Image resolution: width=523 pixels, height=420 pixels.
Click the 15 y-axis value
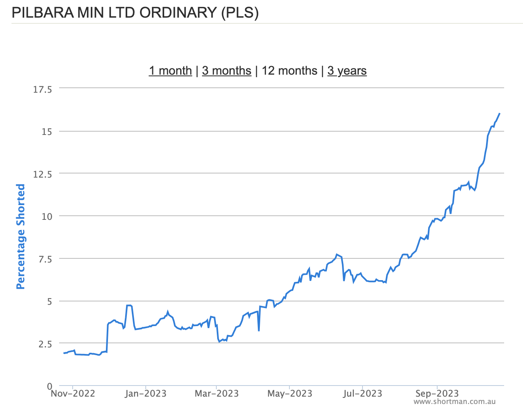[x=46, y=132]
